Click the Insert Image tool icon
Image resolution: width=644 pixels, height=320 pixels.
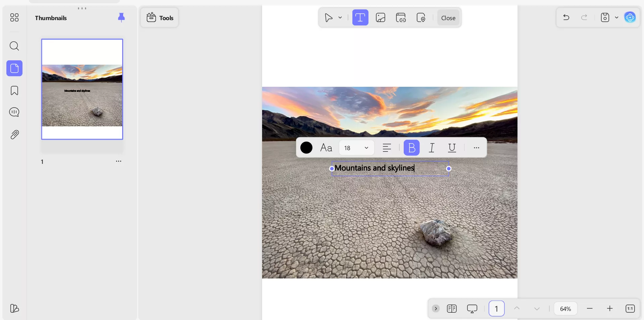click(x=380, y=18)
